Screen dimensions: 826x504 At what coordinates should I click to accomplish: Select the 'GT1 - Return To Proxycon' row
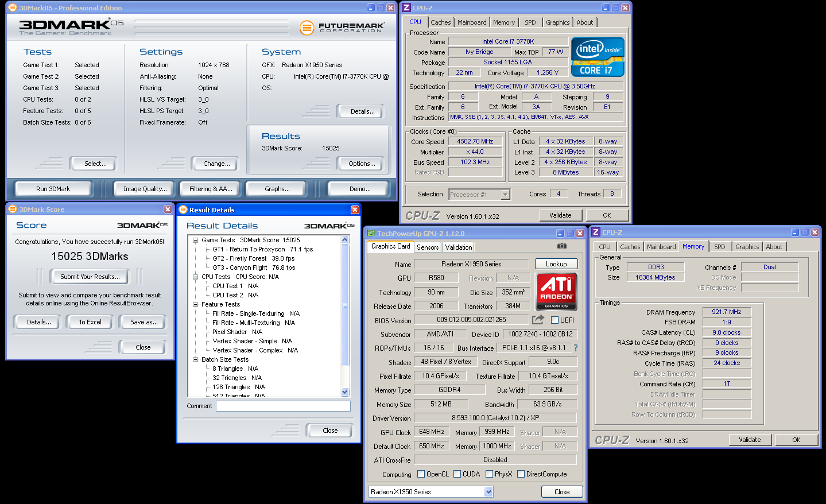pyautogui.click(x=263, y=249)
